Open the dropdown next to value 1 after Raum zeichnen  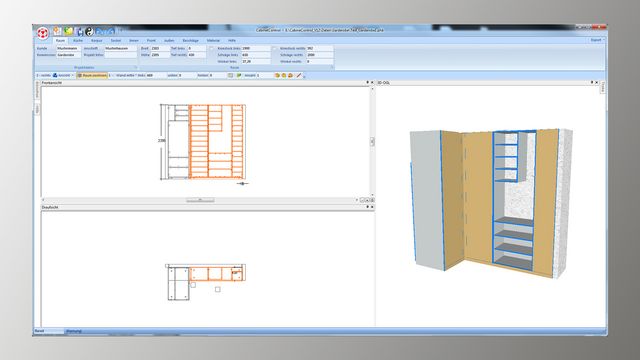pos(114,76)
